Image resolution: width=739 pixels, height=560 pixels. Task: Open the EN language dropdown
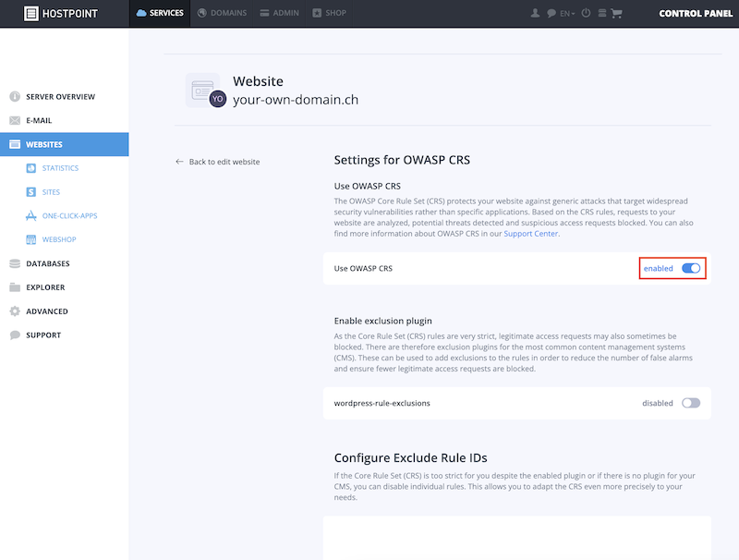tap(567, 14)
